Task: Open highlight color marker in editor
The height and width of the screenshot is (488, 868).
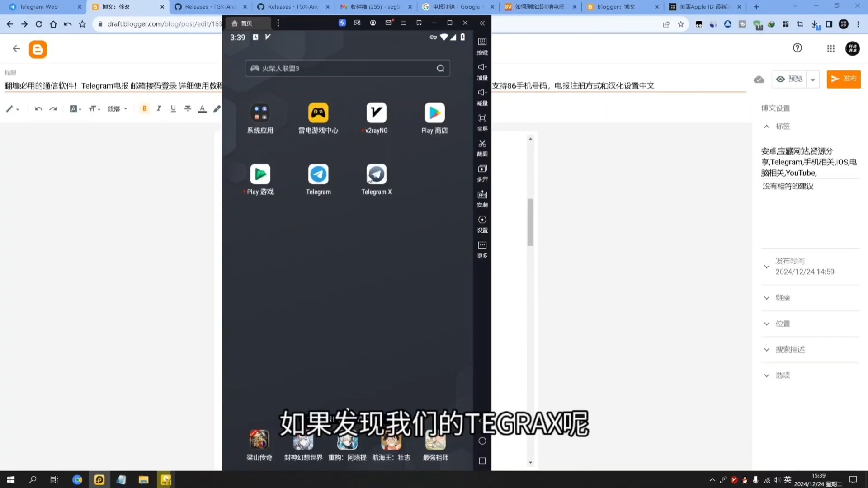Action: (217, 108)
